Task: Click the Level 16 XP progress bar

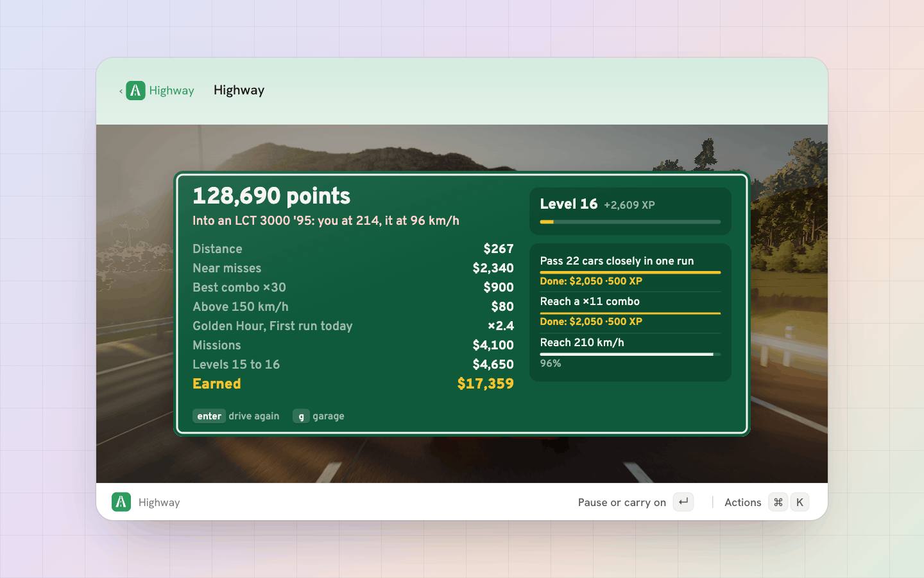Action: click(630, 222)
